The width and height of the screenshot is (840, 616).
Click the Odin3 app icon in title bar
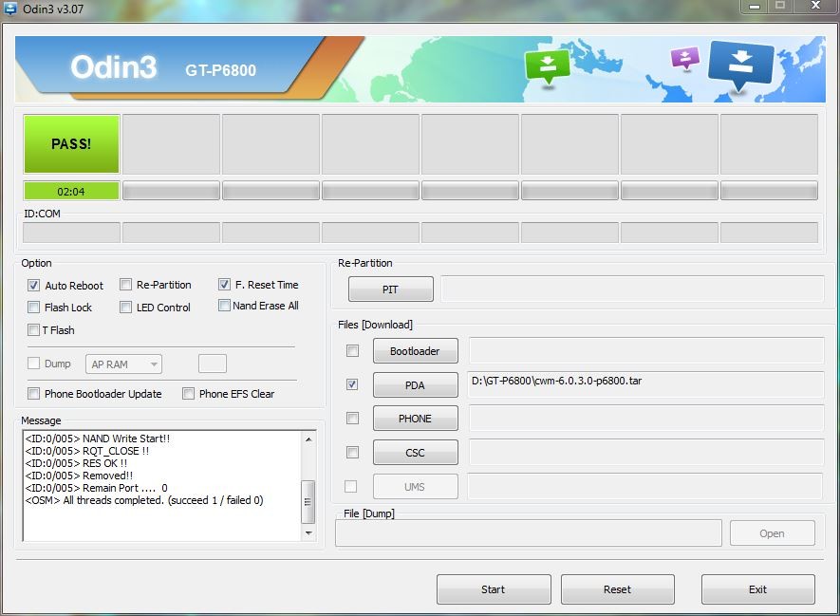(10, 8)
